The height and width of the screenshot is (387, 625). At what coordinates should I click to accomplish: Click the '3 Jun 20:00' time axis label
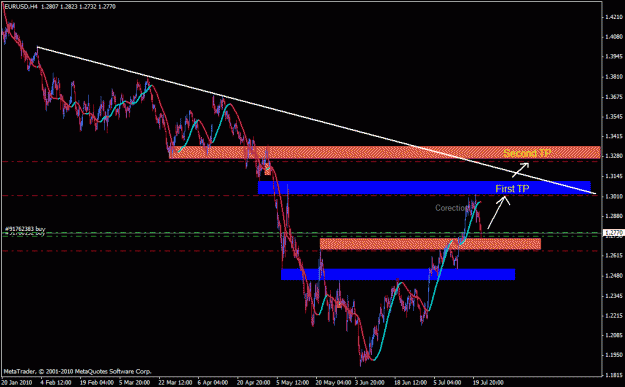tap(371, 382)
